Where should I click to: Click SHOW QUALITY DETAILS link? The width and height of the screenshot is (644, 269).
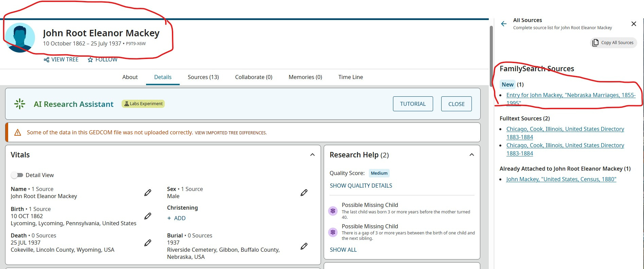coord(361,186)
